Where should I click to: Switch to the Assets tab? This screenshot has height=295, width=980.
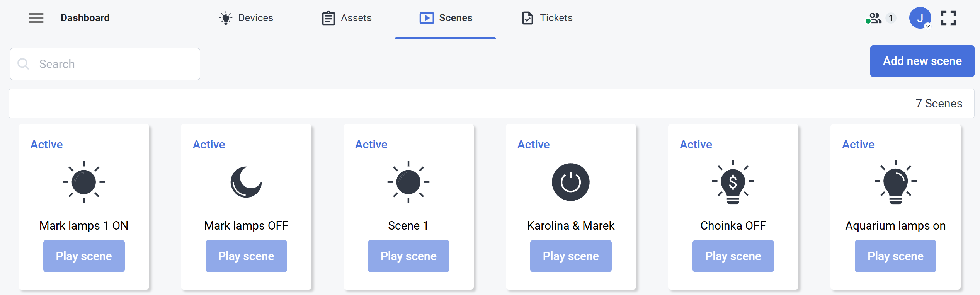click(347, 18)
